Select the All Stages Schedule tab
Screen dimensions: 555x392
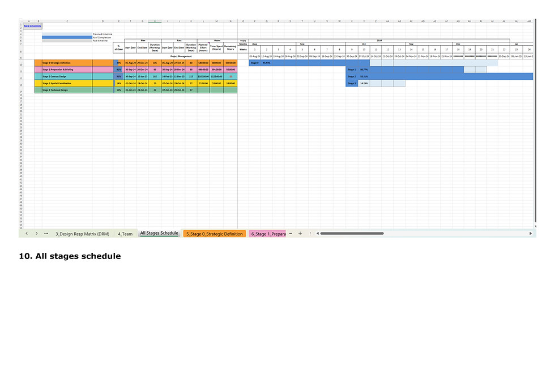[x=159, y=233]
